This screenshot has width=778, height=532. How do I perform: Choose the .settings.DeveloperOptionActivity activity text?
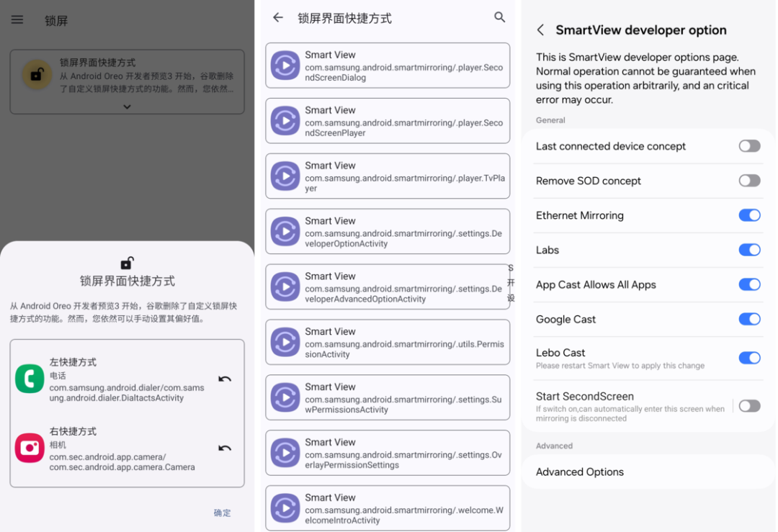pos(403,238)
